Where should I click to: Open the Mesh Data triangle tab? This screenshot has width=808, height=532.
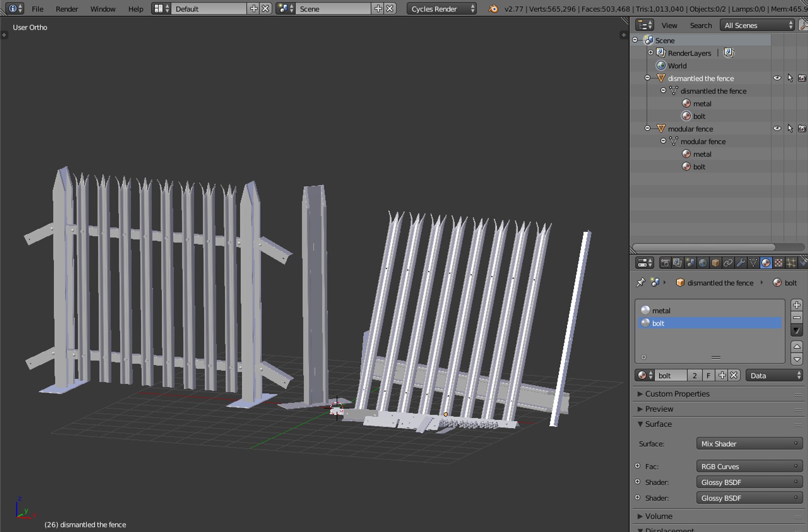pos(753,263)
